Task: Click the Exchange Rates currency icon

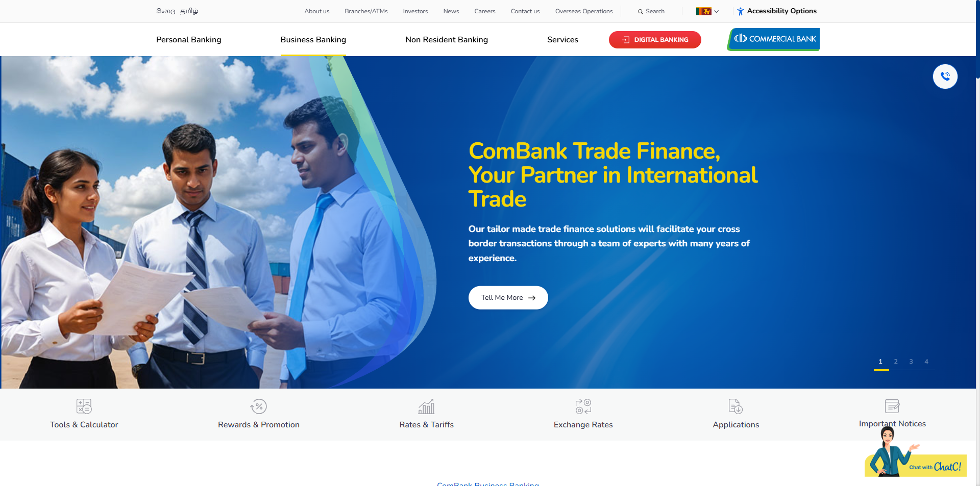Action: pyautogui.click(x=583, y=406)
